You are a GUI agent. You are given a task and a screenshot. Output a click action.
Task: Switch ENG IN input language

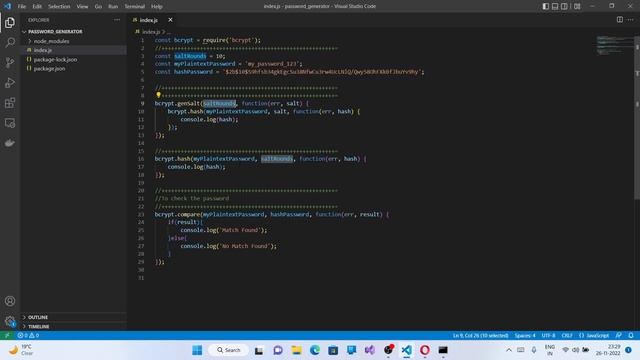pyautogui.click(x=550, y=350)
